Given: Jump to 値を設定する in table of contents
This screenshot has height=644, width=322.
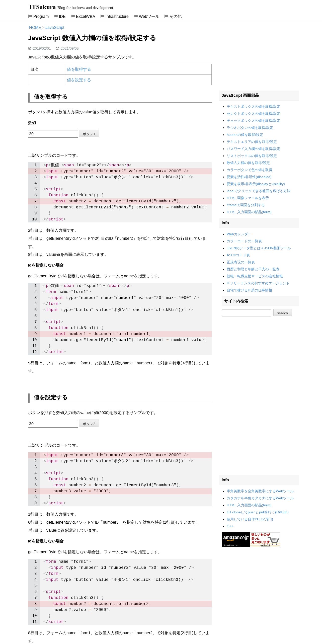Looking at the screenshot, I should tap(79, 80).
